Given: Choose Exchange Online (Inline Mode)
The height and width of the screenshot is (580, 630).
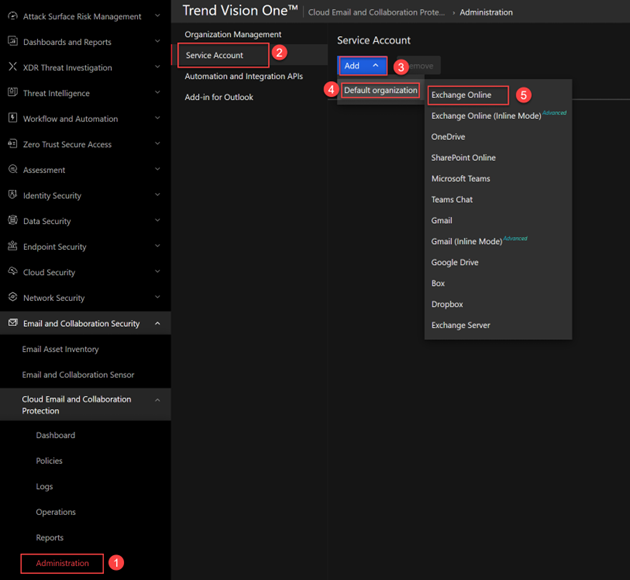Looking at the screenshot, I should (x=486, y=116).
